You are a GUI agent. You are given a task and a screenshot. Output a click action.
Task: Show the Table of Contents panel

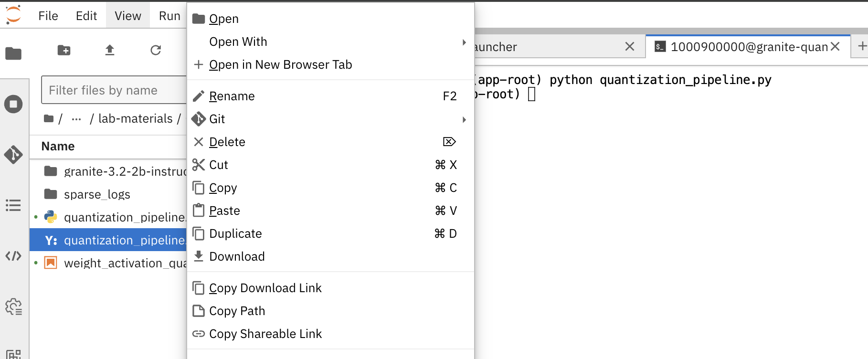[x=13, y=205]
